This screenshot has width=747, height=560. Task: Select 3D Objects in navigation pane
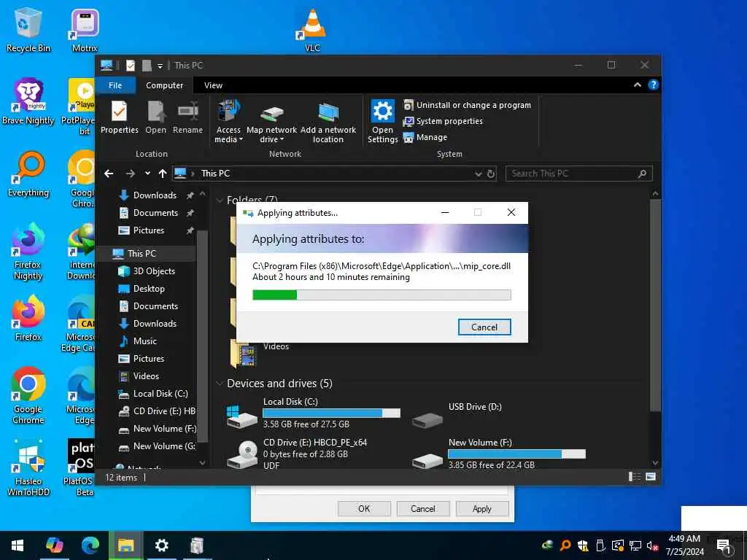coord(154,271)
